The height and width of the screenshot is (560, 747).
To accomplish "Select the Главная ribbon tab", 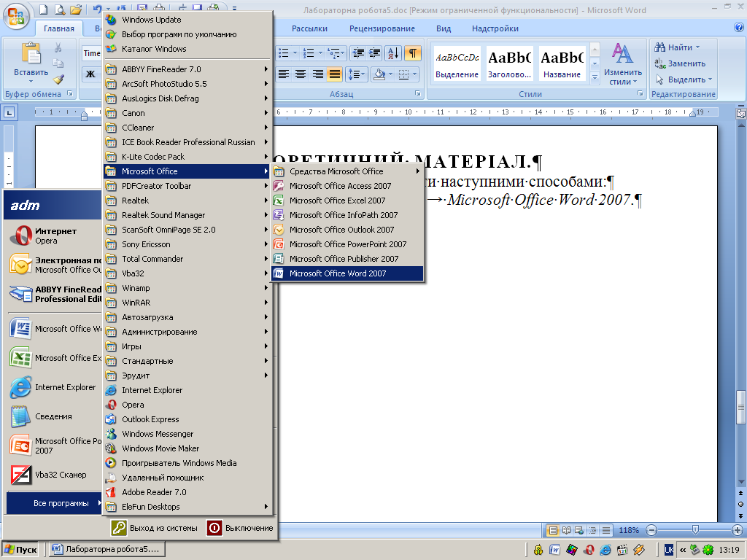I will pos(59,28).
